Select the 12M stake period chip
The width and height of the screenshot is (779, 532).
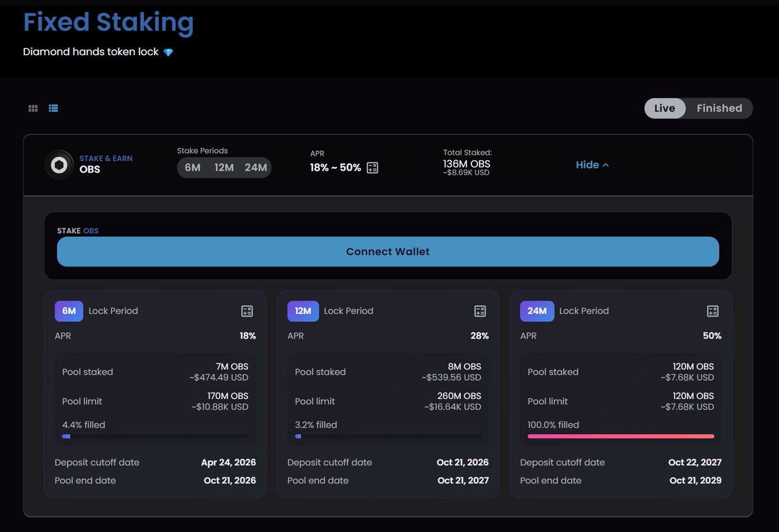coord(224,167)
